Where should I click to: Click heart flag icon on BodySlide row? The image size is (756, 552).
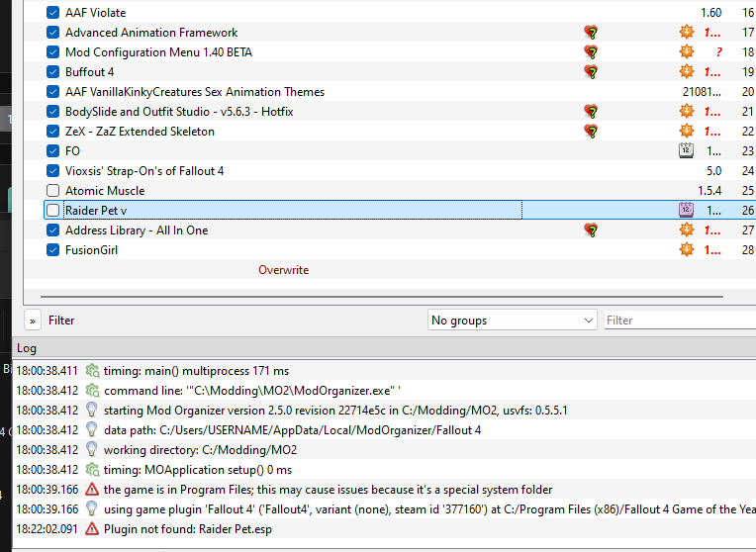point(591,112)
